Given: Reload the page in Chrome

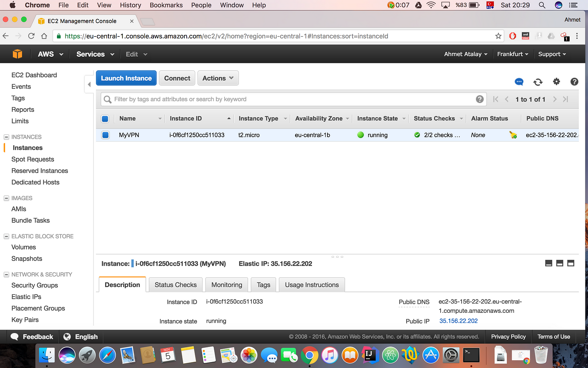Looking at the screenshot, I should click(x=31, y=36).
